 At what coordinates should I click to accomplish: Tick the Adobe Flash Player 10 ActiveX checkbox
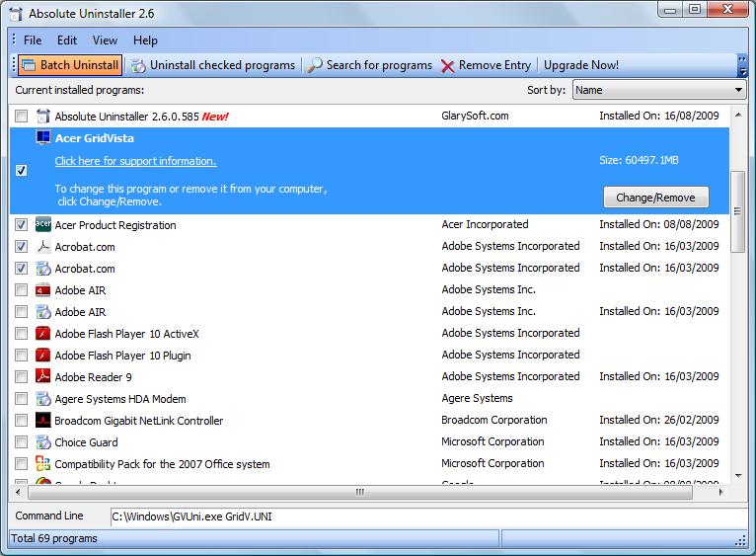[22, 334]
